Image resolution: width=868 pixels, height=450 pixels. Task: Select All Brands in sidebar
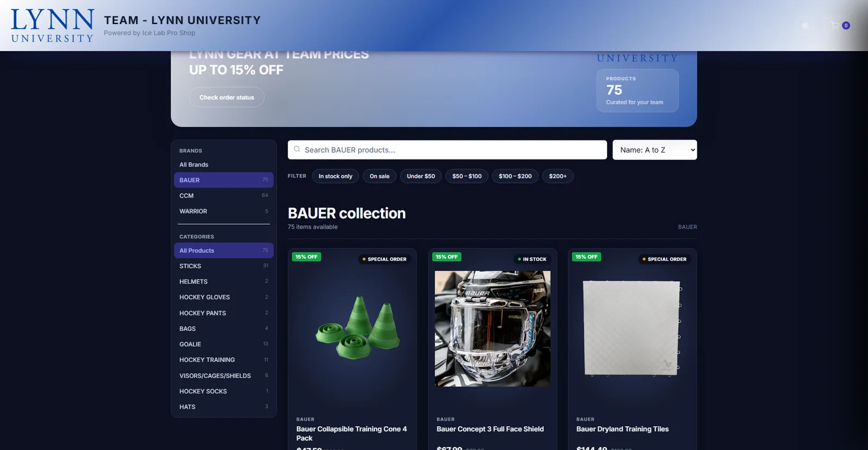(224, 164)
